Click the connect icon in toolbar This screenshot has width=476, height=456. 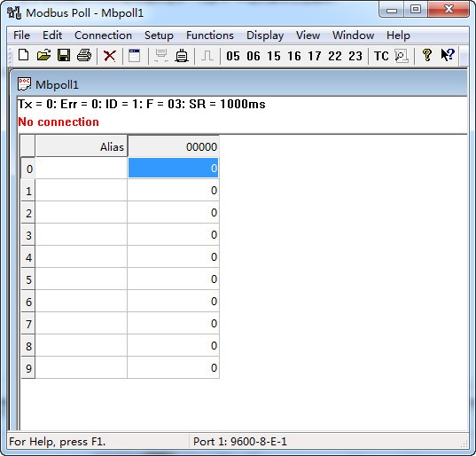[x=161, y=56]
